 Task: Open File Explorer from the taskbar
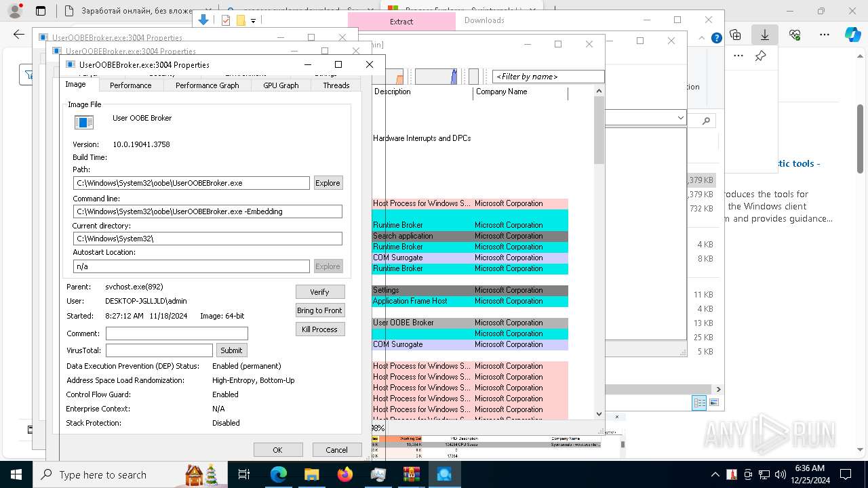[311, 474]
